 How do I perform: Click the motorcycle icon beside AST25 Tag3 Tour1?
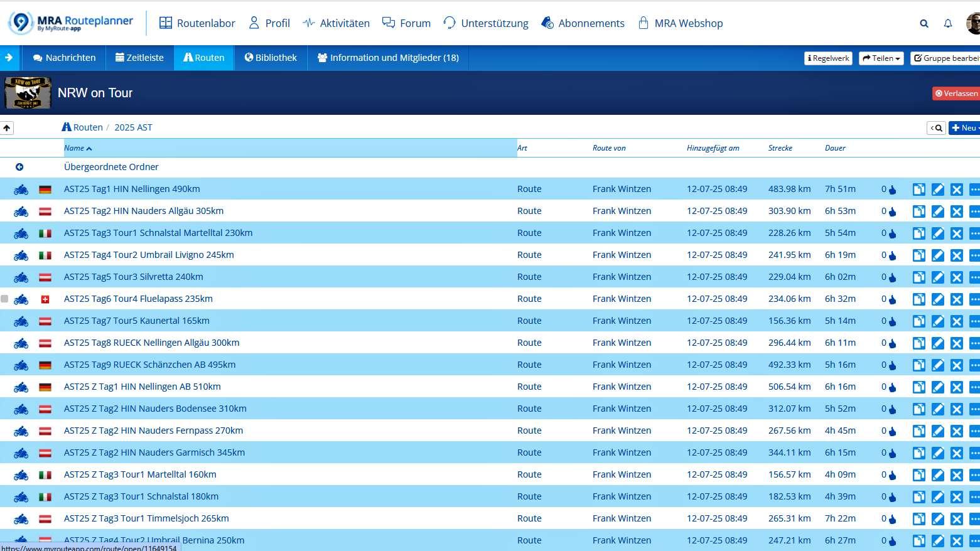(21, 233)
